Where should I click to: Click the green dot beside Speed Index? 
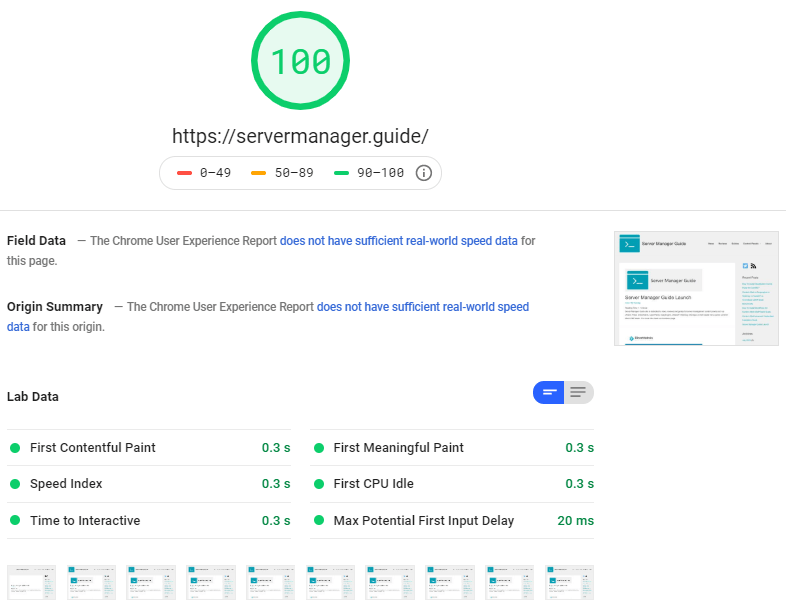click(15, 484)
